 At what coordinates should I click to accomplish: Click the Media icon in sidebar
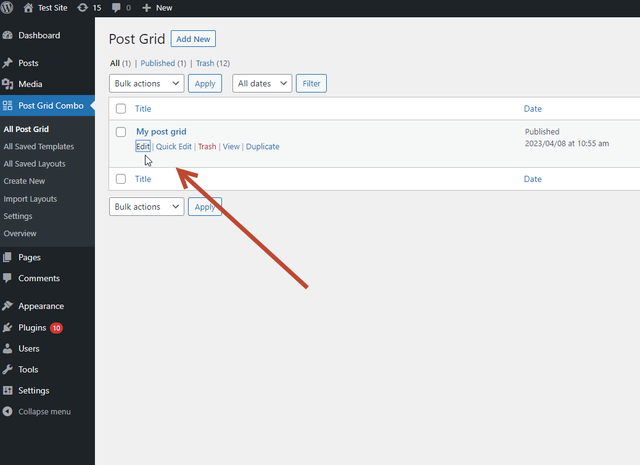pyautogui.click(x=7, y=84)
